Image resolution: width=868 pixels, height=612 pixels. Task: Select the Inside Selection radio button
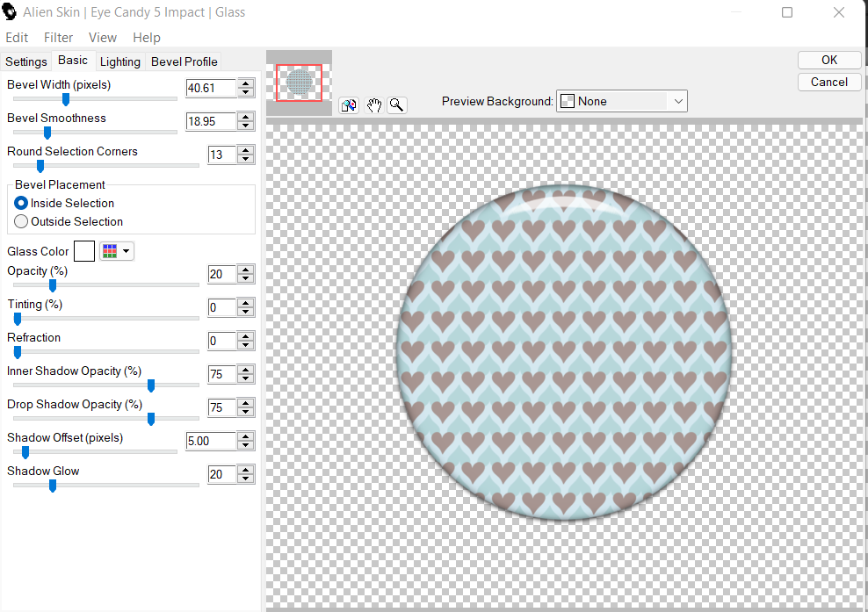21,203
